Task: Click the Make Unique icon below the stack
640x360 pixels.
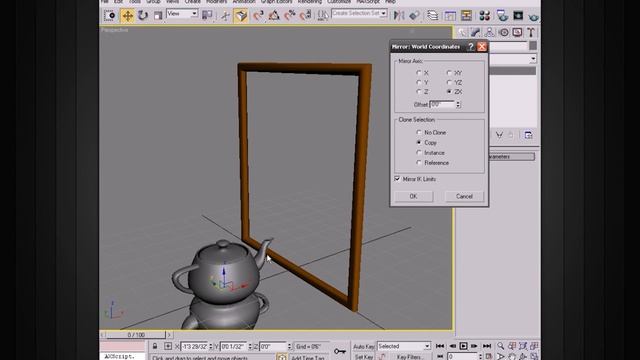Action: pos(499,135)
